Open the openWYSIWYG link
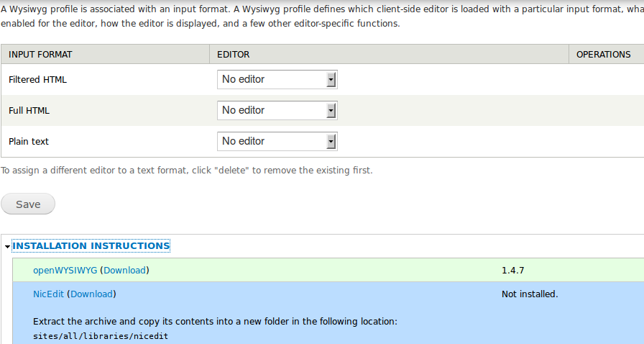 [x=65, y=270]
